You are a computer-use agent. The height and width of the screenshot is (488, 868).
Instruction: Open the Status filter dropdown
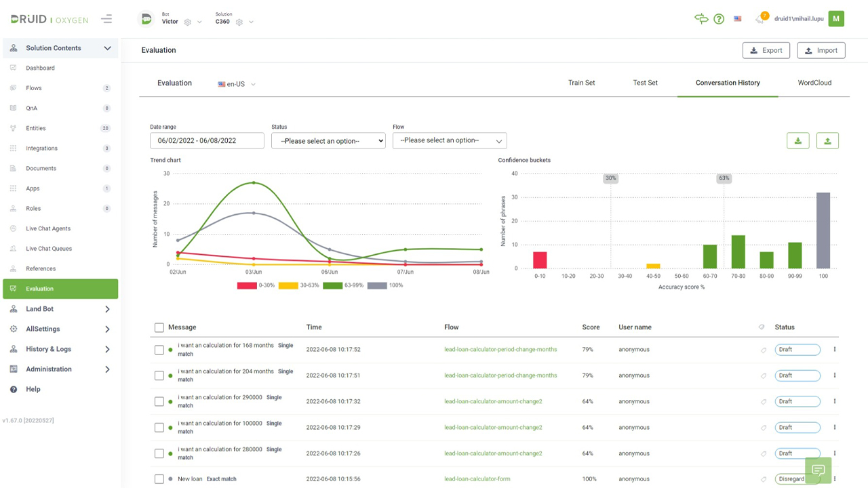(x=328, y=141)
